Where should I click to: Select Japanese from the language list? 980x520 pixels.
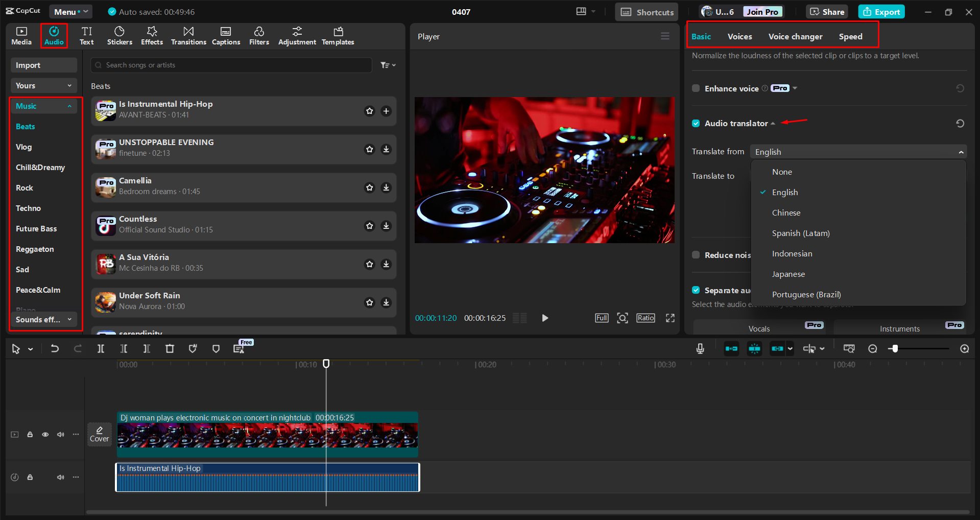(x=788, y=274)
